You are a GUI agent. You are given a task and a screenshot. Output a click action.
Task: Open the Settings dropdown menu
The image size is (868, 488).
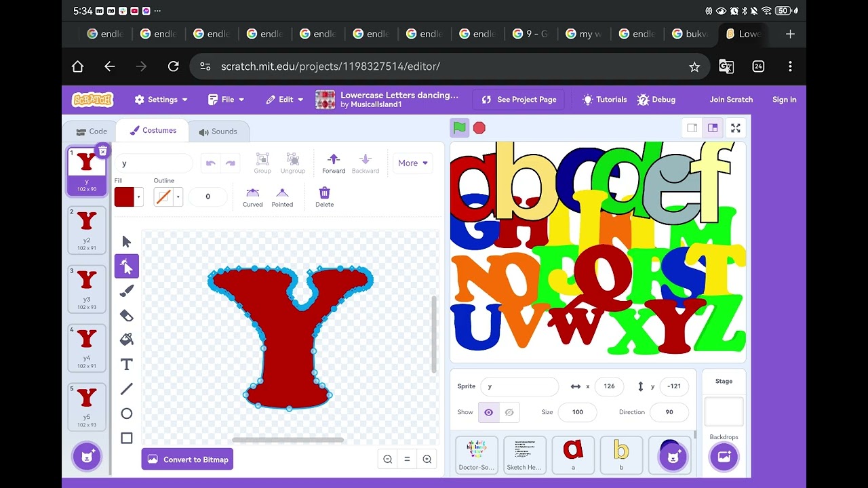[x=161, y=100]
